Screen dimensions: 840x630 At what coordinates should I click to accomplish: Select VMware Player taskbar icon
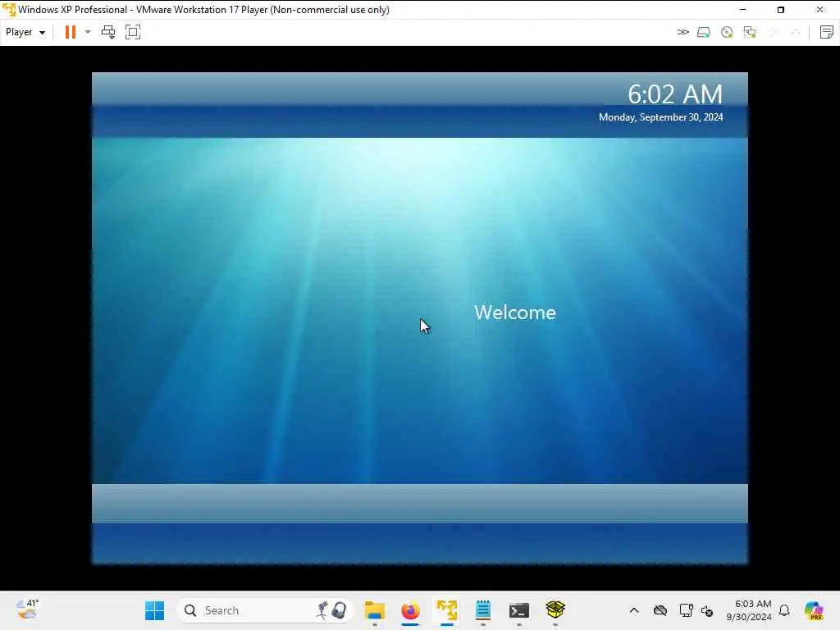point(447,610)
